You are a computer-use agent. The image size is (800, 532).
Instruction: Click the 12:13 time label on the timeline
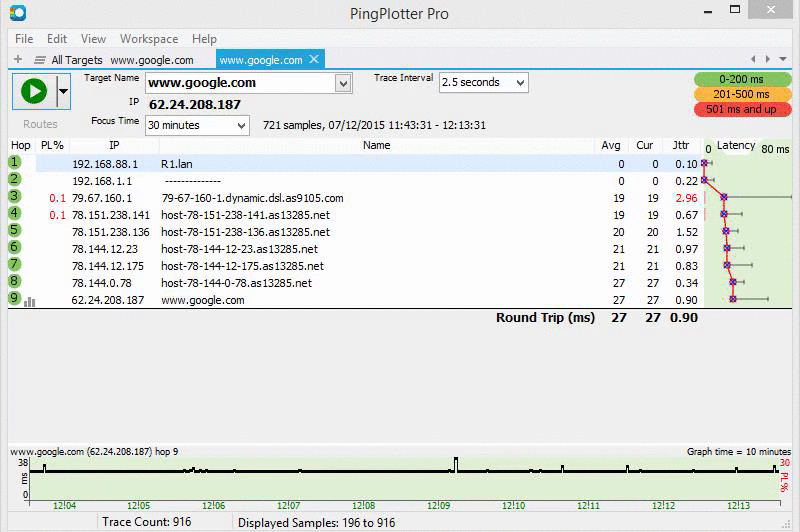[x=738, y=505]
